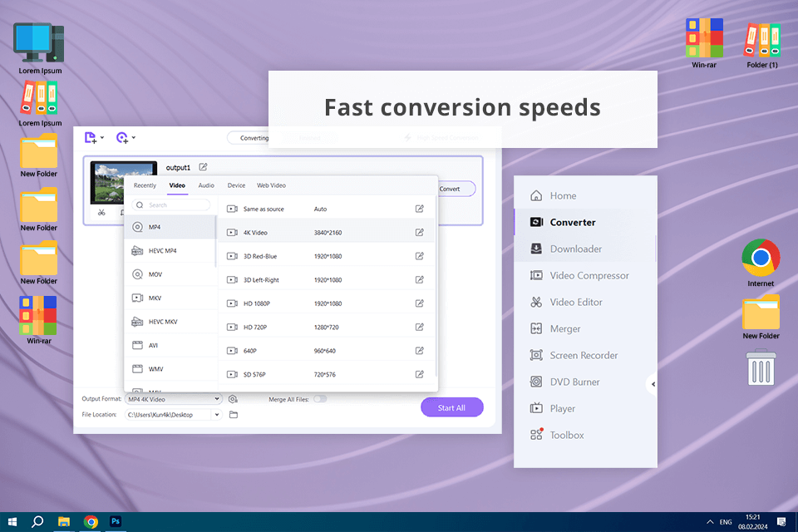This screenshot has width=798, height=532.
Task: Browse output folder icon
Action: pos(234,415)
